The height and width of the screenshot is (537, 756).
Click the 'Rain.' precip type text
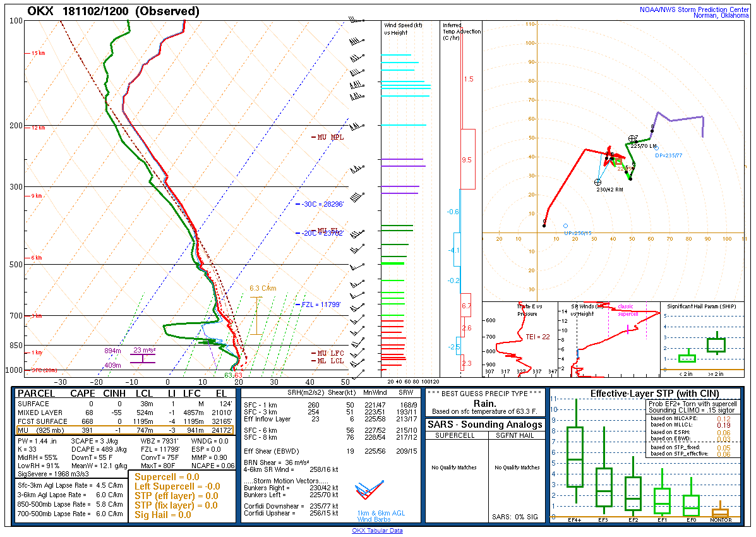(484, 403)
